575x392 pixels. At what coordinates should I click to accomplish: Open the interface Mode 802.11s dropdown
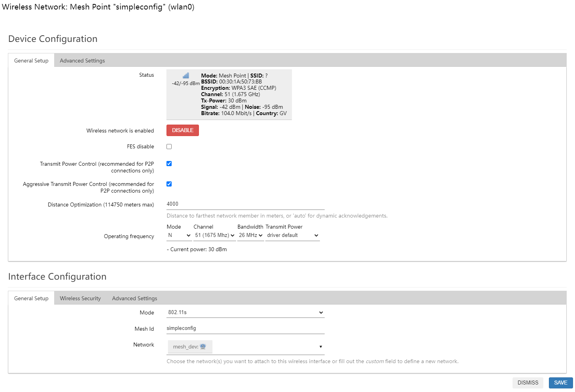click(245, 312)
